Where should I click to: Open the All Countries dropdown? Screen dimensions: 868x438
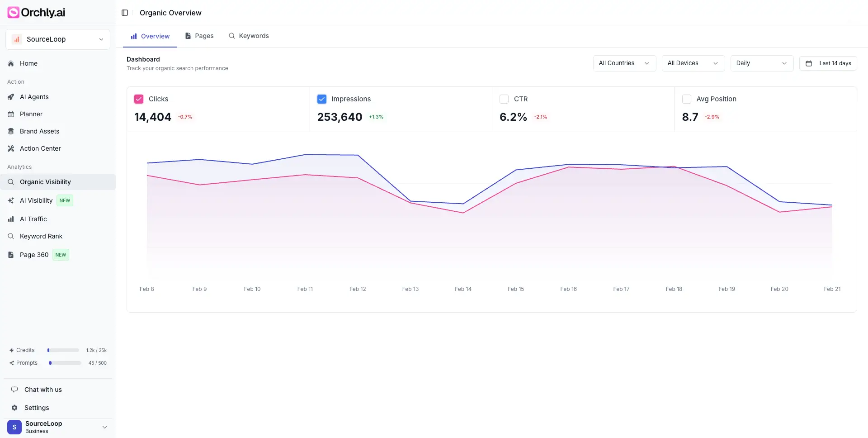tap(624, 63)
